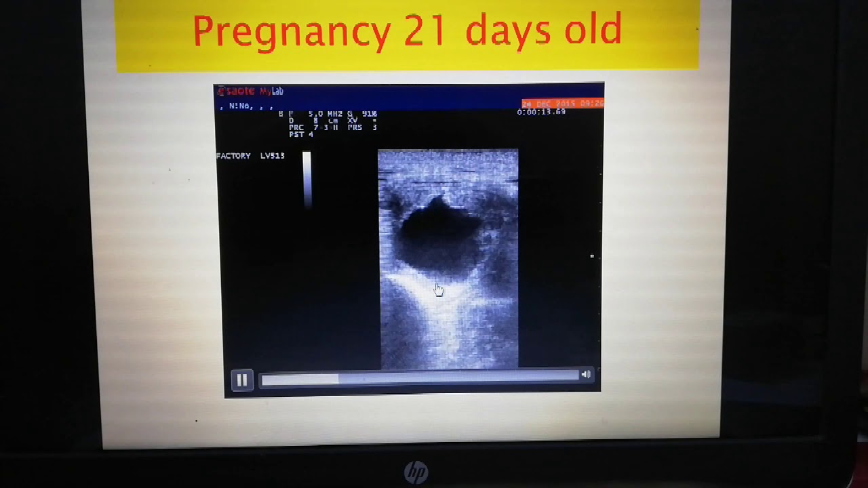The width and height of the screenshot is (868, 488).
Task: Click the 'FACTORY LV513' label
Action: point(250,156)
